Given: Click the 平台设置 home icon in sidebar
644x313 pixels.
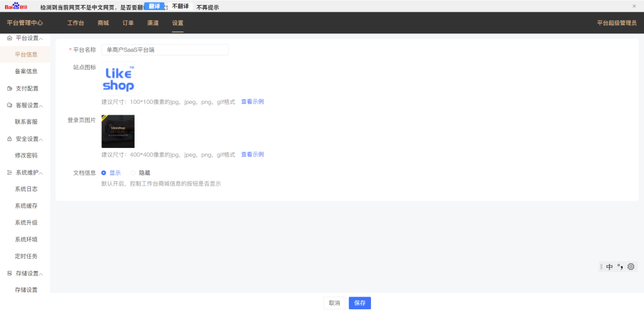Looking at the screenshot, I should [9, 38].
